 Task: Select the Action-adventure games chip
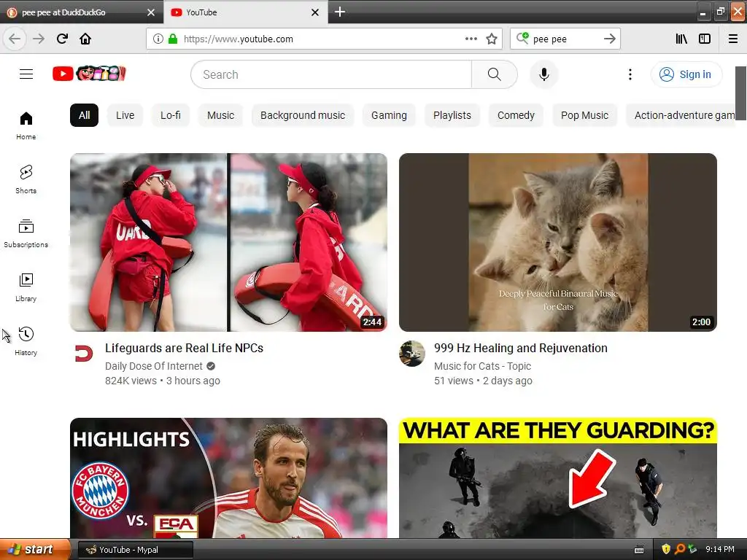pyautogui.click(x=681, y=115)
